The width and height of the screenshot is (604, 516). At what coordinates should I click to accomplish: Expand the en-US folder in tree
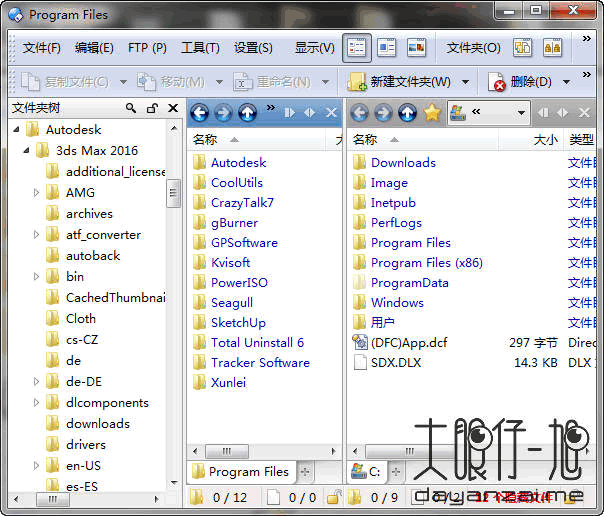pos(36,466)
